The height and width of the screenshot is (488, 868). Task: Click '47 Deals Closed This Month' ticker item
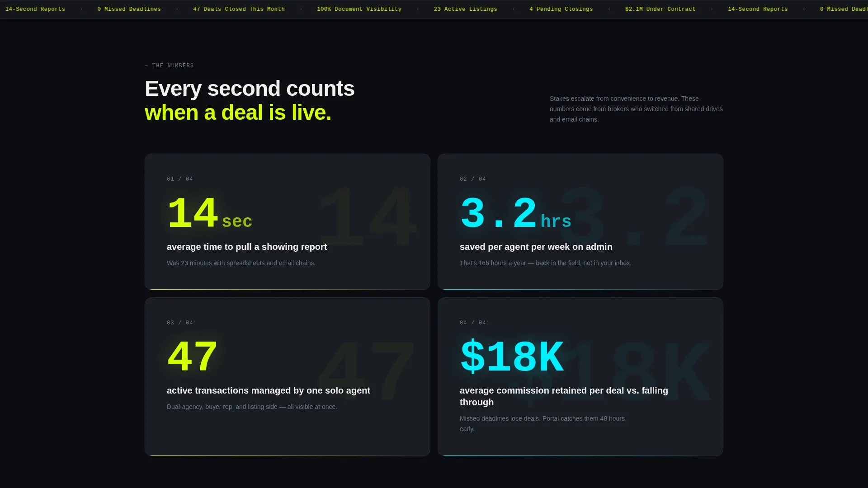tap(239, 9)
